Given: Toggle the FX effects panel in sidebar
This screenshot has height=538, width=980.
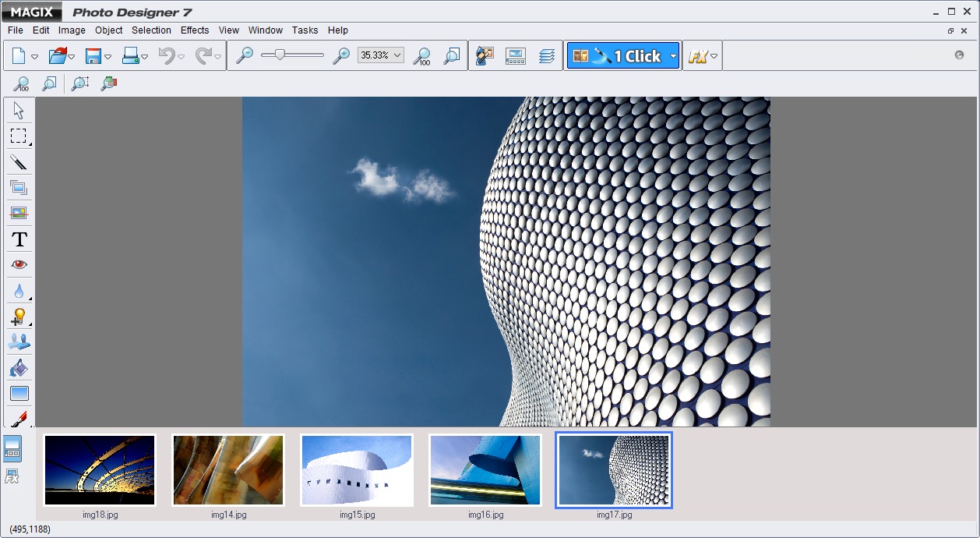Looking at the screenshot, I should click(12, 476).
